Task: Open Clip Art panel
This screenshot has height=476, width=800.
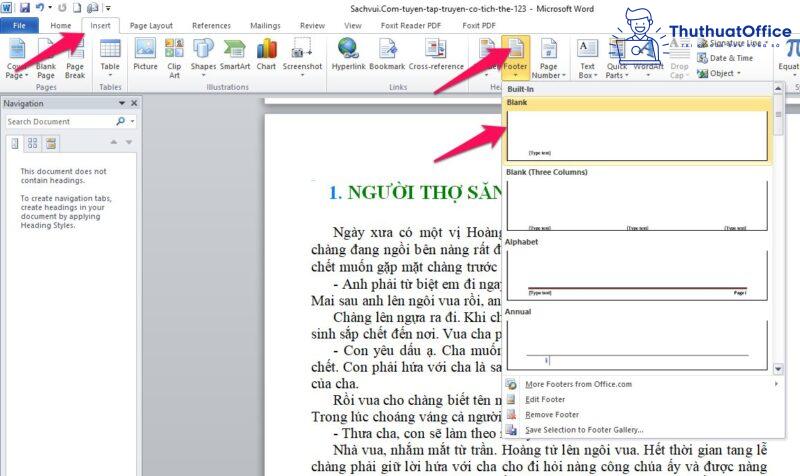Action: click(174, 58)
